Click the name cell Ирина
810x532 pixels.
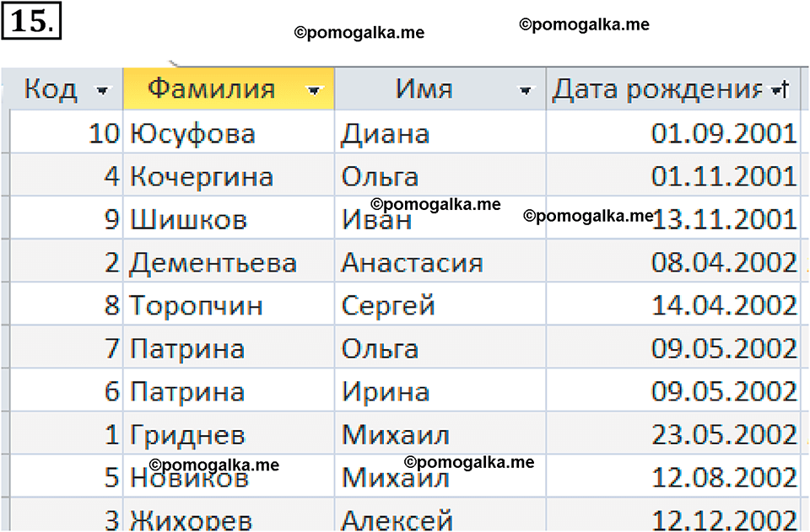[440, 390]
